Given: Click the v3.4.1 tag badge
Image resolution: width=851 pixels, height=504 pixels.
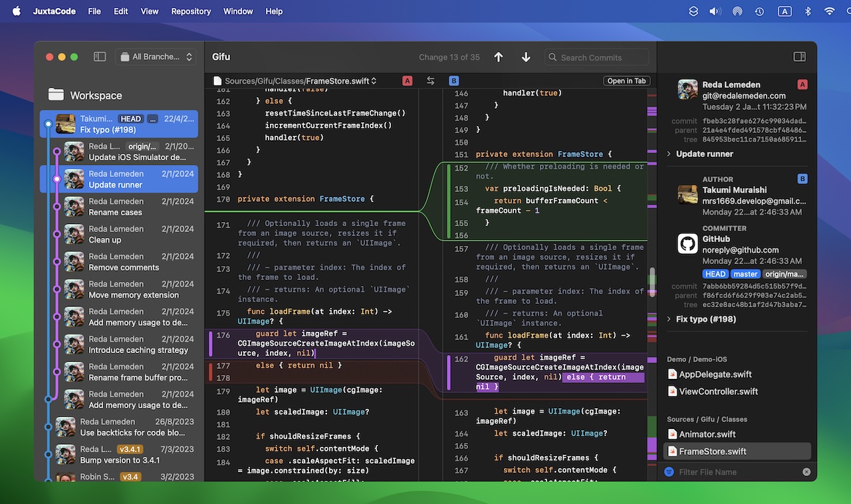Looking at the screenshot, I should coord(130,449).
